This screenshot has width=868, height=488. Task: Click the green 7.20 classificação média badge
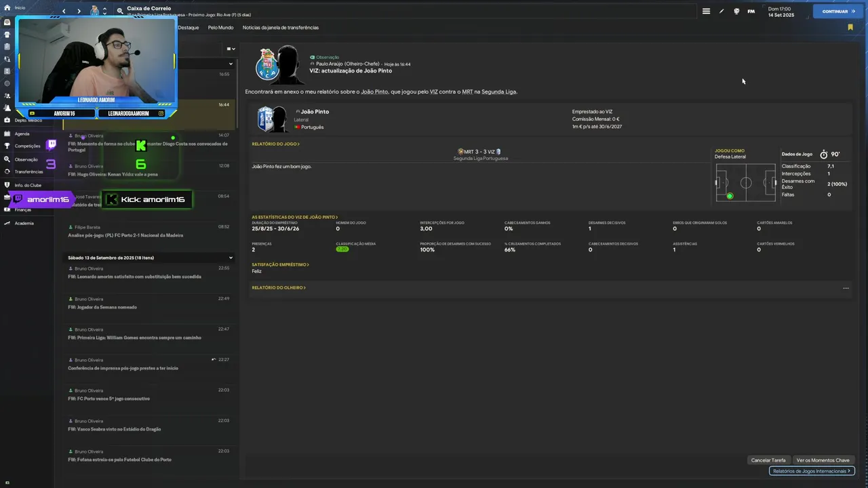pos(342,249)
